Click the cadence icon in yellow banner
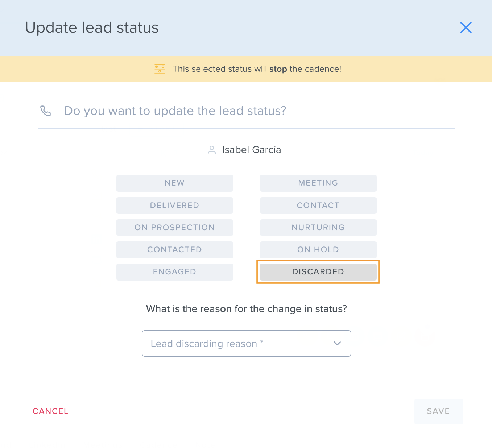492x448 pixels. pyautogui.click(x=160, y=69)
